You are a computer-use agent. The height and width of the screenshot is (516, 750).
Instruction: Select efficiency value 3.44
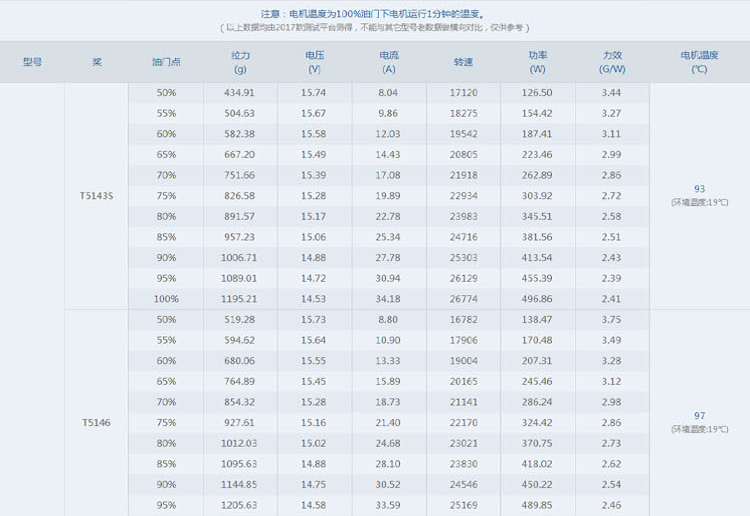[x=611, y=92]
